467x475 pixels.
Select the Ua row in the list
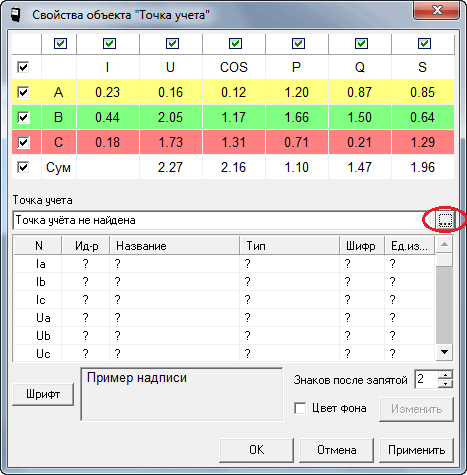pyautogui.click(x=224, y=317)
